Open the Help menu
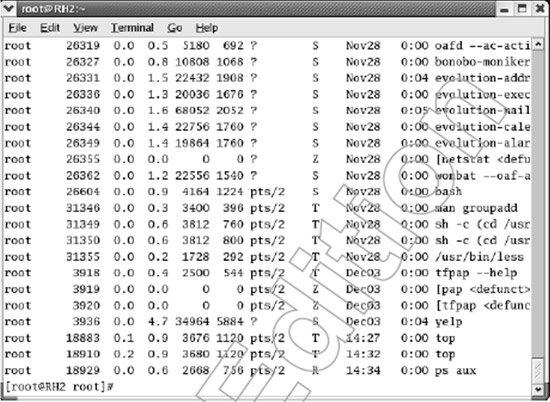 pyautogui.click(x=207, y=28)
